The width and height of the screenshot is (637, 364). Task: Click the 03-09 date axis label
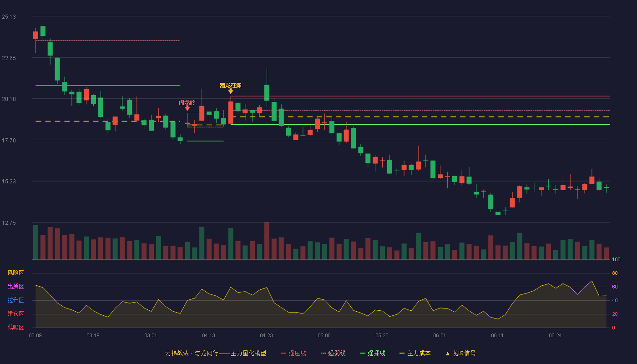(x=35, y=335)
